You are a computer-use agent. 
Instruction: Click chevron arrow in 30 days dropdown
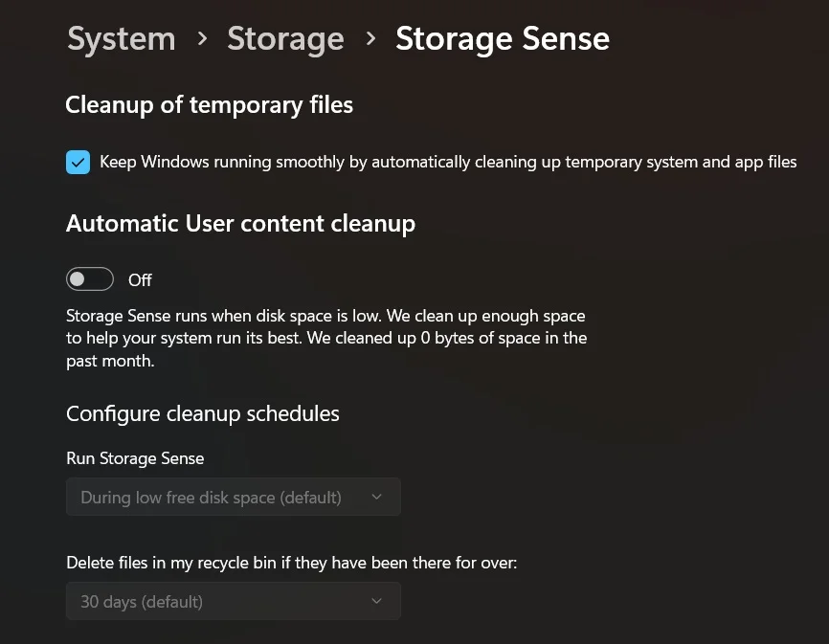click(x=376, y=602)
